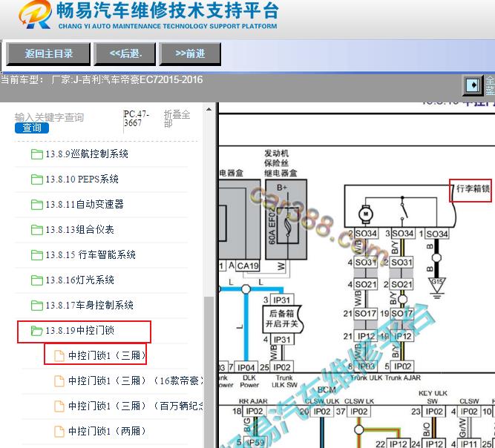495x448 pixels.
Task: Click the PC.47-3667 label
Action: pos(136,119)
